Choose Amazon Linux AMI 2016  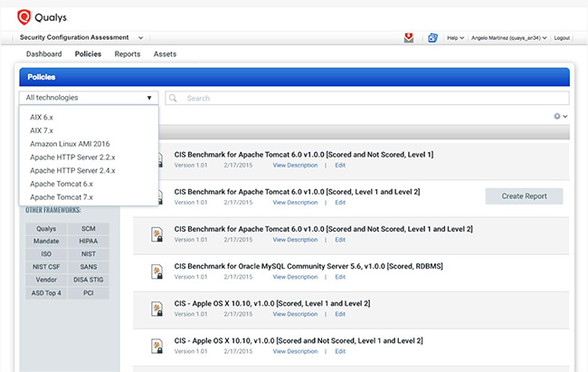click(70, 144)
